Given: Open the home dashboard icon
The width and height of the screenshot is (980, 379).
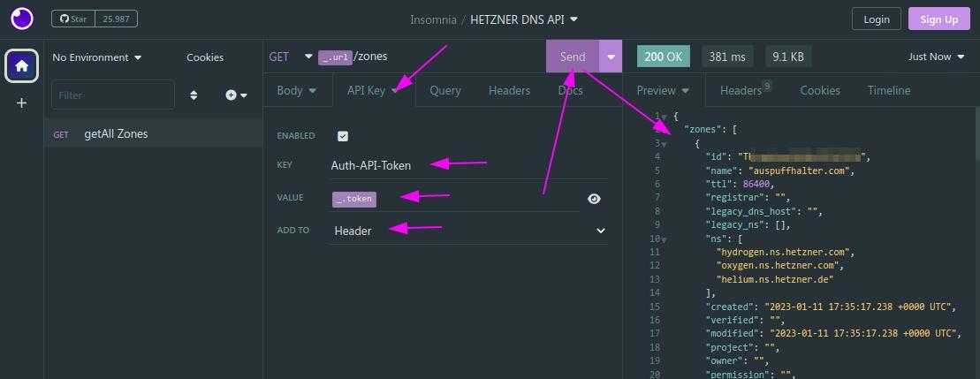Looking at the screenshot, I should 22,65.
